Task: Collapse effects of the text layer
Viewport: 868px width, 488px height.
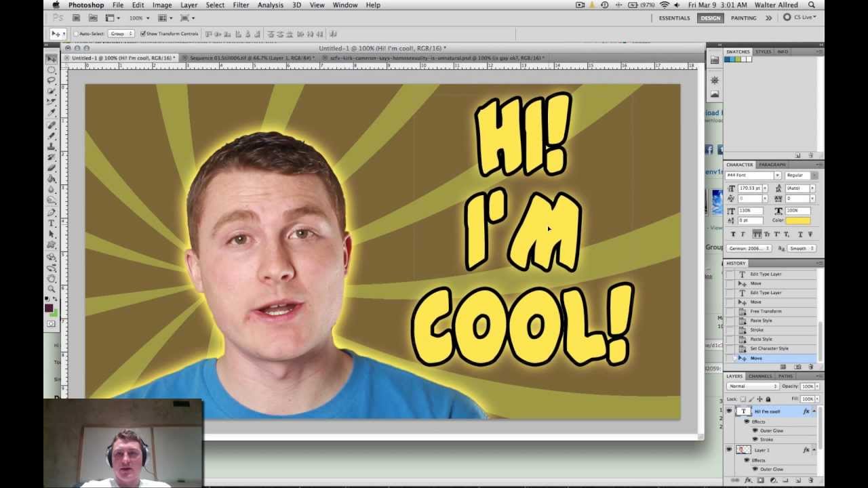Action: (814, 411)
